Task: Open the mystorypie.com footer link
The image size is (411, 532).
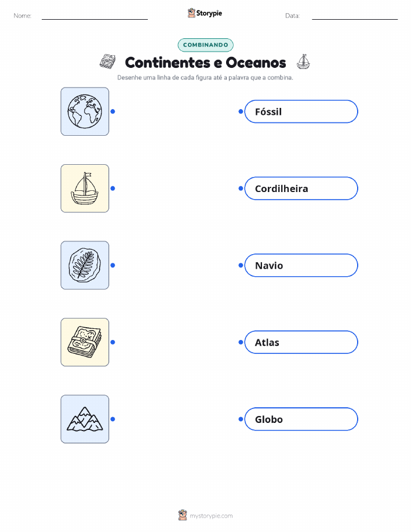Action: (211, 516)
